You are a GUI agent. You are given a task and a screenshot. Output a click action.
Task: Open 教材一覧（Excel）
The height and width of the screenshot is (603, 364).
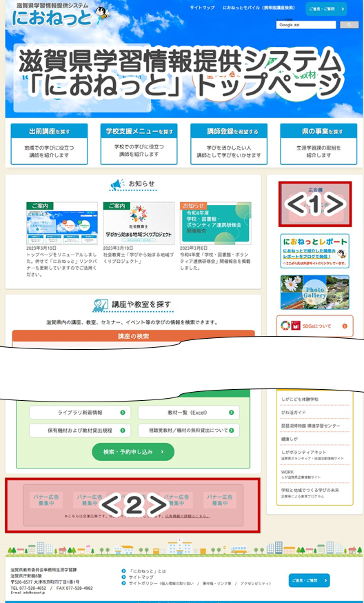188,413
